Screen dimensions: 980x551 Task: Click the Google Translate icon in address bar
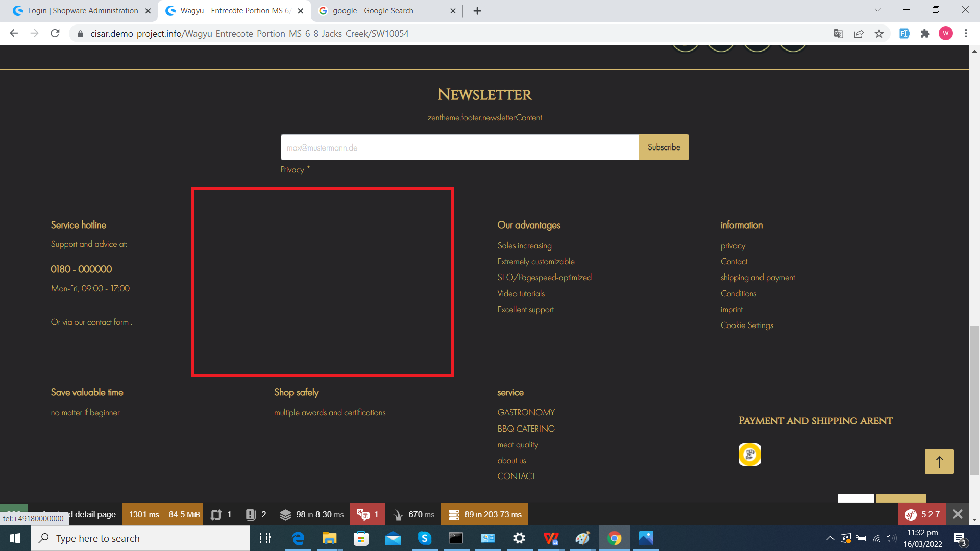click(x=838, y=34)
